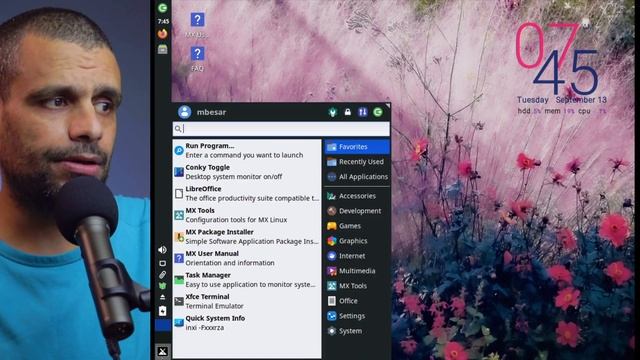This screenshot has height=360, width=640.
Task: Click the mbesar username label
Action: tap(211, 112)
